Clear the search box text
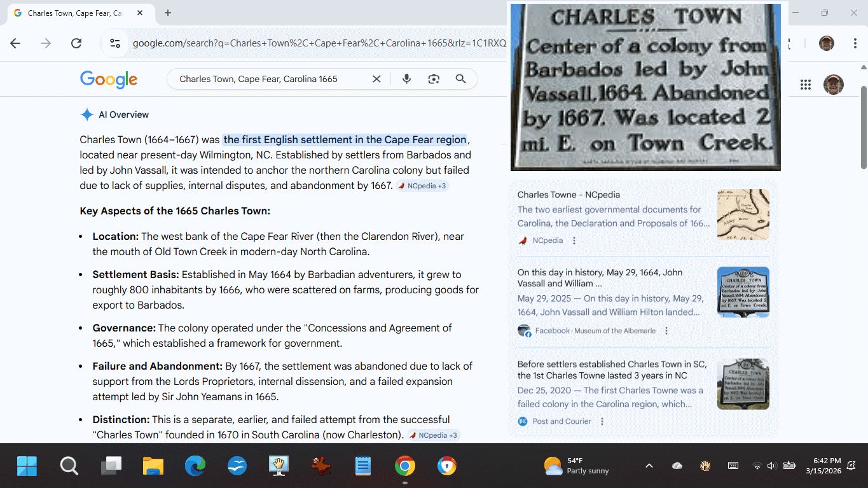Image resolution: width=868 pixels, height=488 pixels. coord(376,79)
